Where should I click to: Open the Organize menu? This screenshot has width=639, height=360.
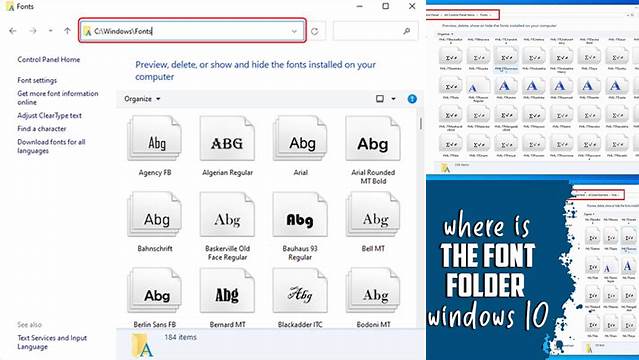(x=142, y=99)
